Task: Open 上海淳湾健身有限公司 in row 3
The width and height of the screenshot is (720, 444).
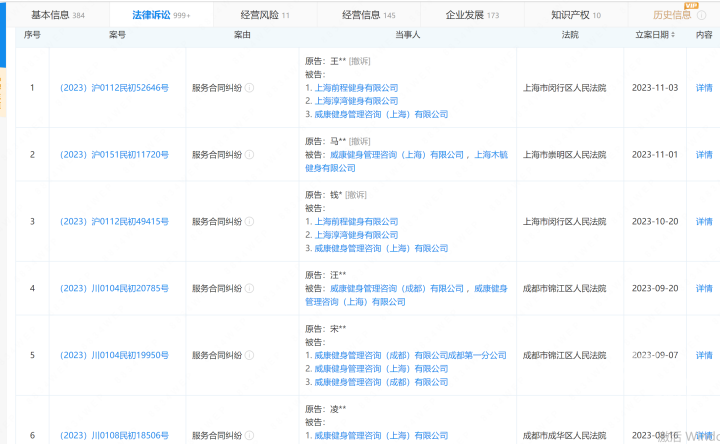Action: pos(356,235)
